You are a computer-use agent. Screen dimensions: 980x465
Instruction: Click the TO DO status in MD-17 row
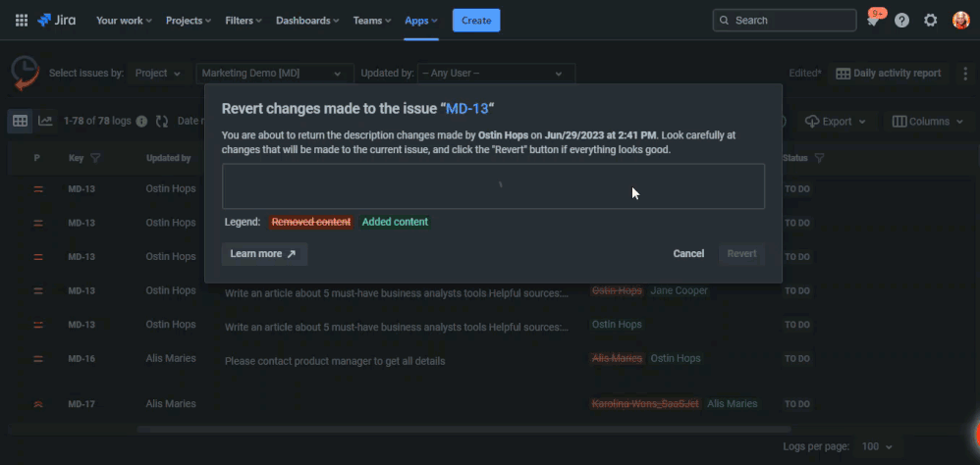click(x=797, y=404)
